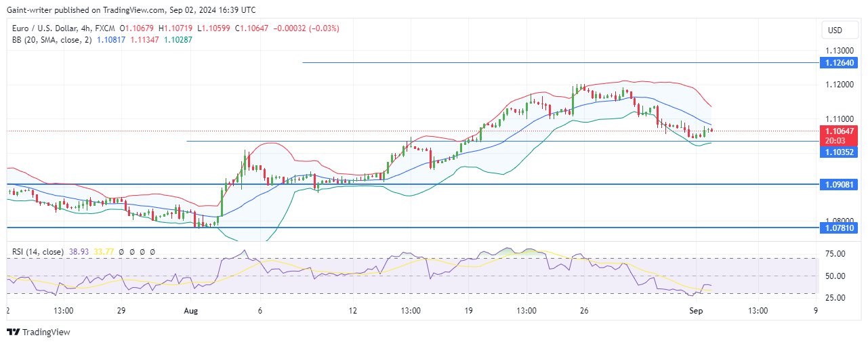Click the 29 date label on time axis
The height and width of the screenshot is (344, 868).
coord(121,311)
